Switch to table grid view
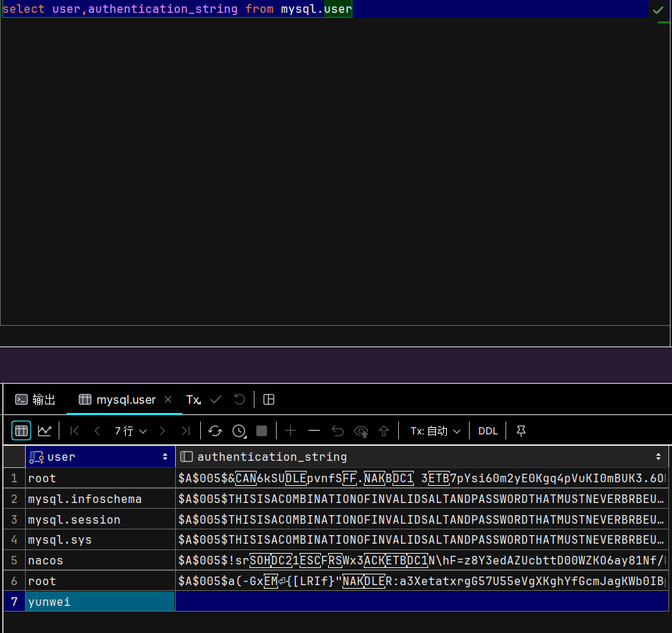This screenshot has height=633, width=672. [21, 430]
